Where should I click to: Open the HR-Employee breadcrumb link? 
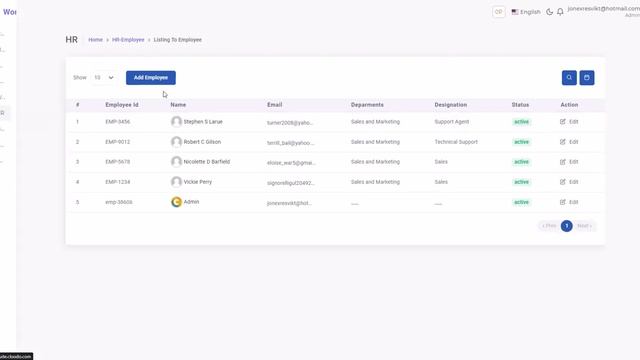pos(128,40)
